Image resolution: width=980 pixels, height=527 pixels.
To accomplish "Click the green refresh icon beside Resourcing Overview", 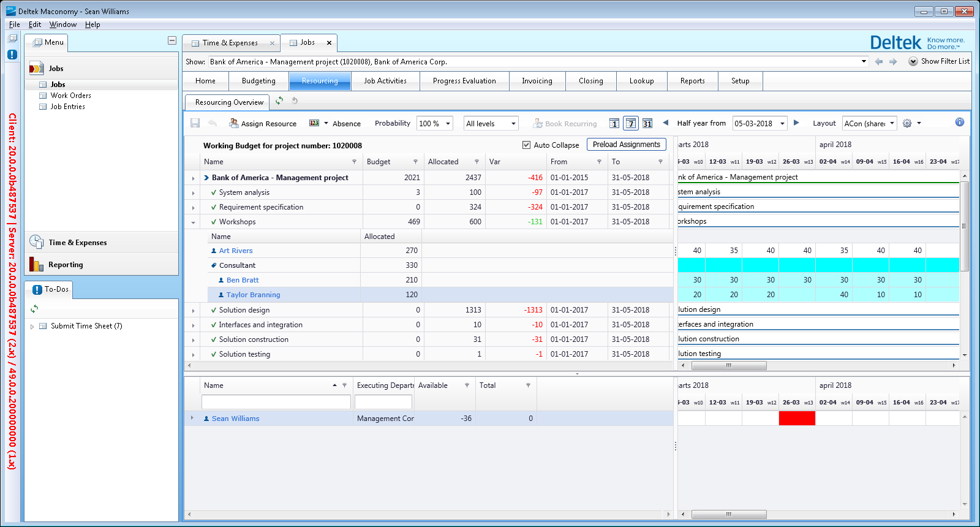I will tap(279, 101).
